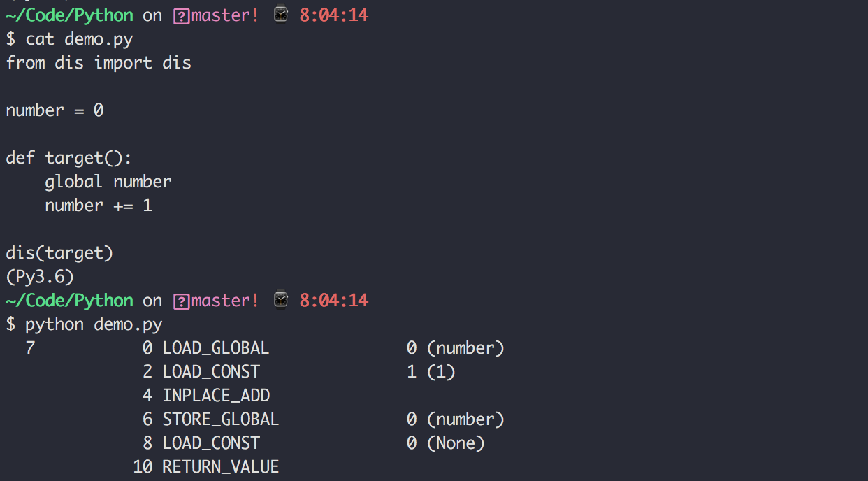Click the '(Py3.6)' environment label

pyautogui.click(x=40, y=277)
